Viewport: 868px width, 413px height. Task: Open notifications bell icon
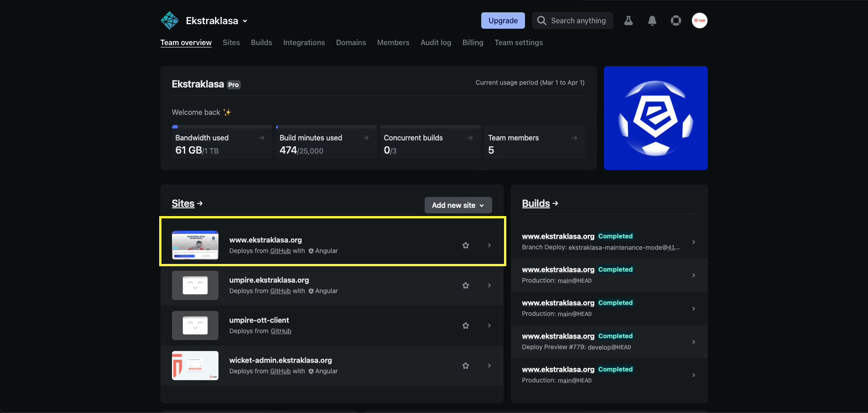(652, 21)
